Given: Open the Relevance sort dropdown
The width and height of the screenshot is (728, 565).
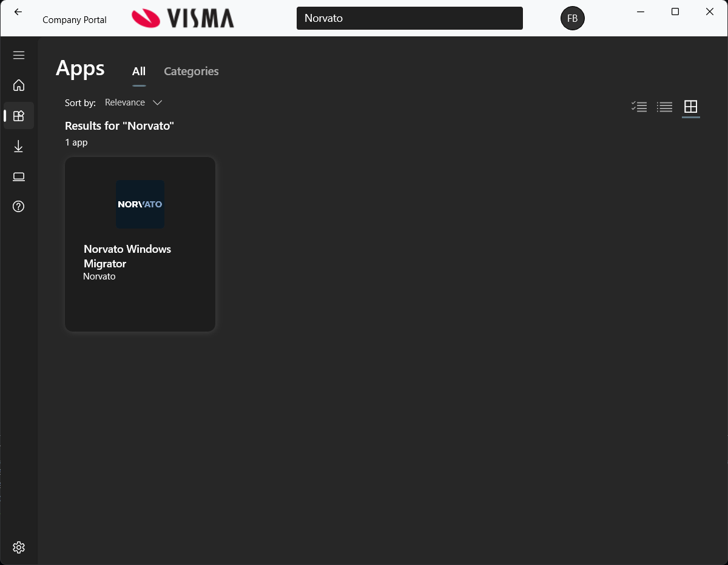Looking at the screenshot, I should pyautogui.click(x=125, y=102).
